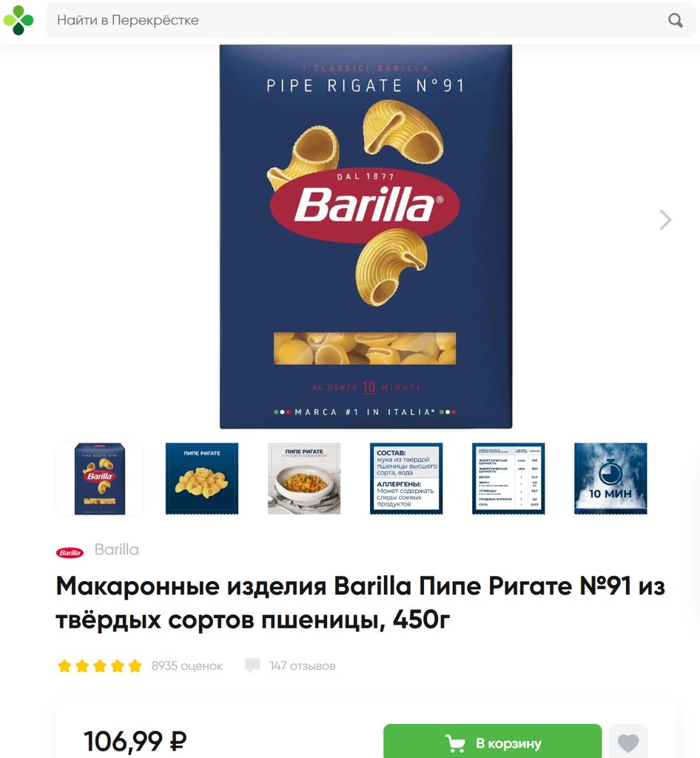Click the search magnifier icon
This screenshot has height=758, width=700.
(675, 20)
